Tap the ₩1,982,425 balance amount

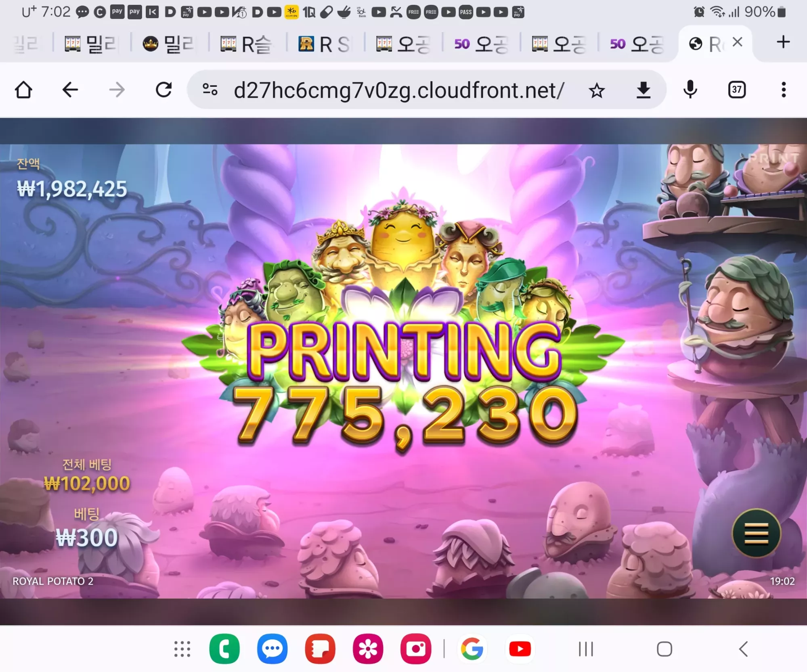pyautogui.click(x=72, y=189)
